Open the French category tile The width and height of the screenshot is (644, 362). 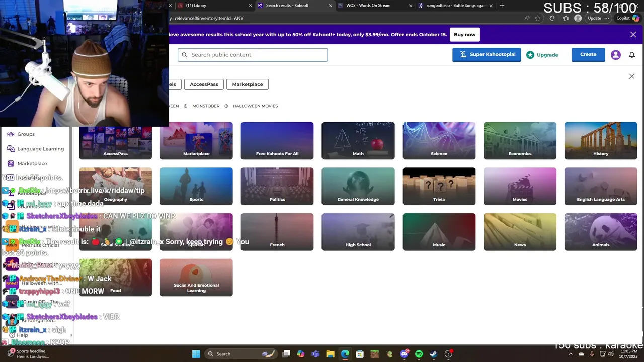click(277, 232)
